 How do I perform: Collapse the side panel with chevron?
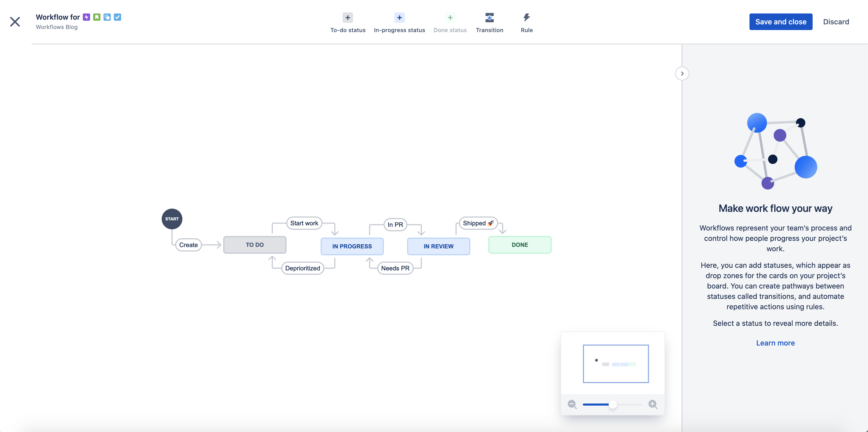pyautogui.click(x=682, y=74)
